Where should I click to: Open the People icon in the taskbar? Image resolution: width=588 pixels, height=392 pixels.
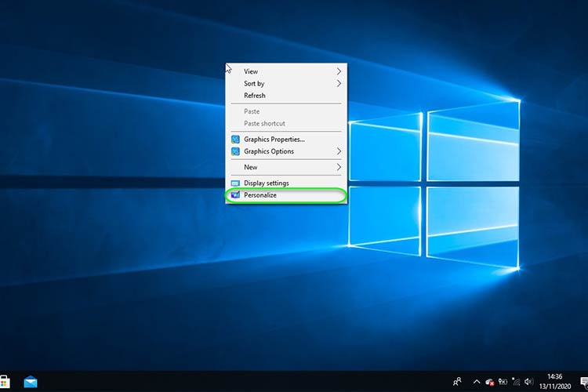(x=457, y=382)
